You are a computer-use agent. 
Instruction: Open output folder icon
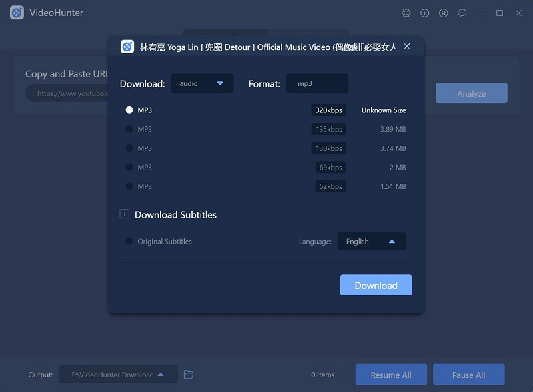pyautogui.click(x=189, y=374)
